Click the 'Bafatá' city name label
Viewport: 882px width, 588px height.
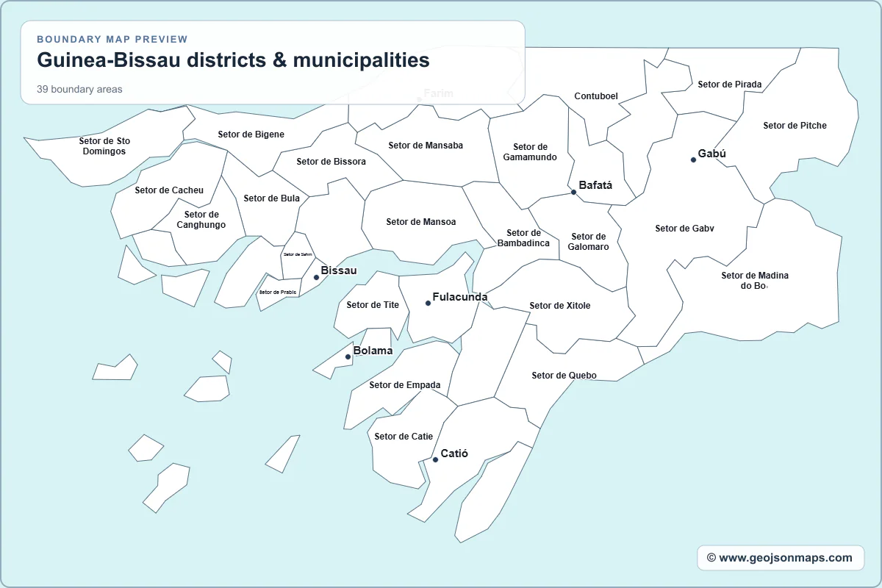pos(595,185)
